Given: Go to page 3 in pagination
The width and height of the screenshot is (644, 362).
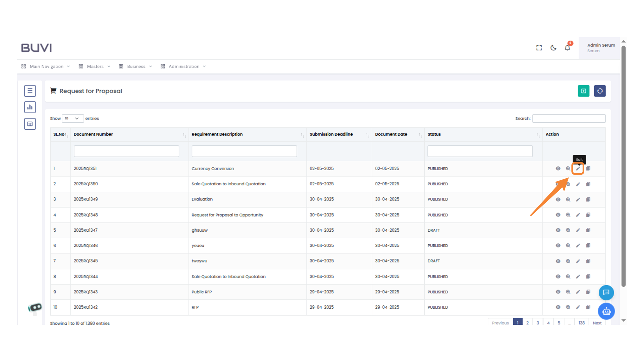Looking at the screenshot, I should coord(538,323).
